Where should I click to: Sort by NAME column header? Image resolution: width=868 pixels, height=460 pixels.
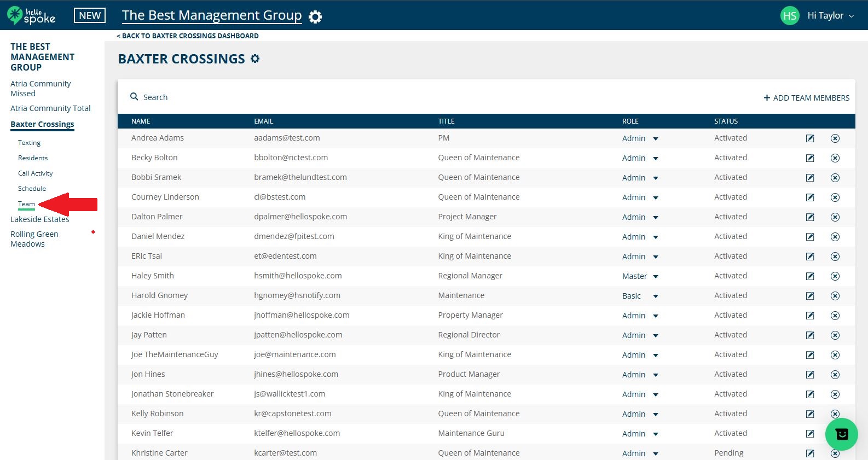click(x=141, y=121)
